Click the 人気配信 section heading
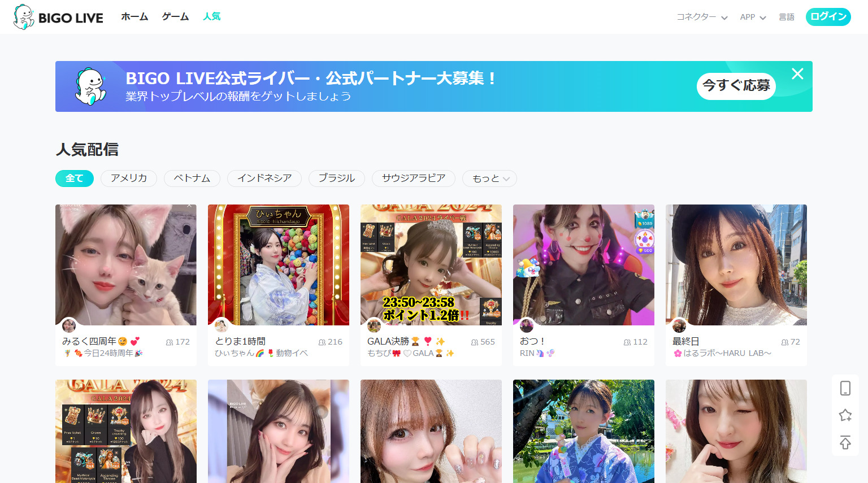The height and width of the screenshot is (483, 868). tap(87, 150)
